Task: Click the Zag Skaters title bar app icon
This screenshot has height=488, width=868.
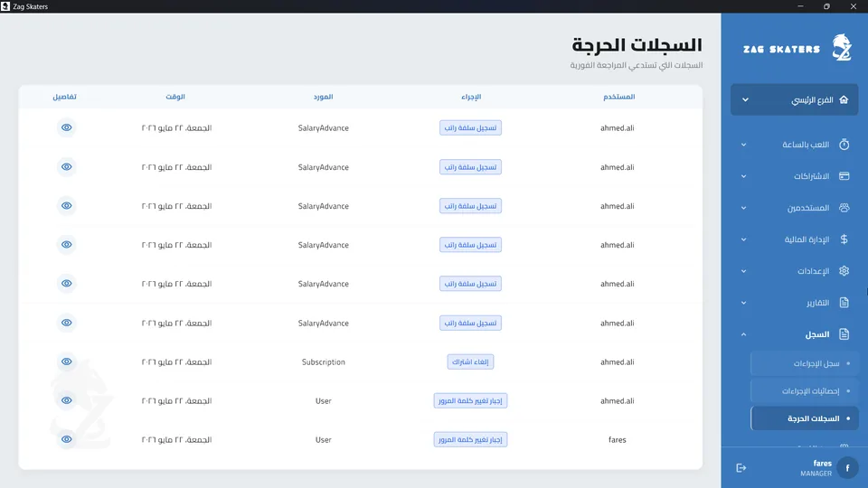Action: 5,6
